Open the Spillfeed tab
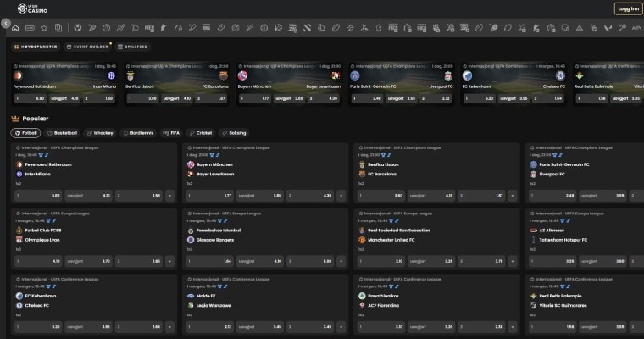 (x=133, y=47)
